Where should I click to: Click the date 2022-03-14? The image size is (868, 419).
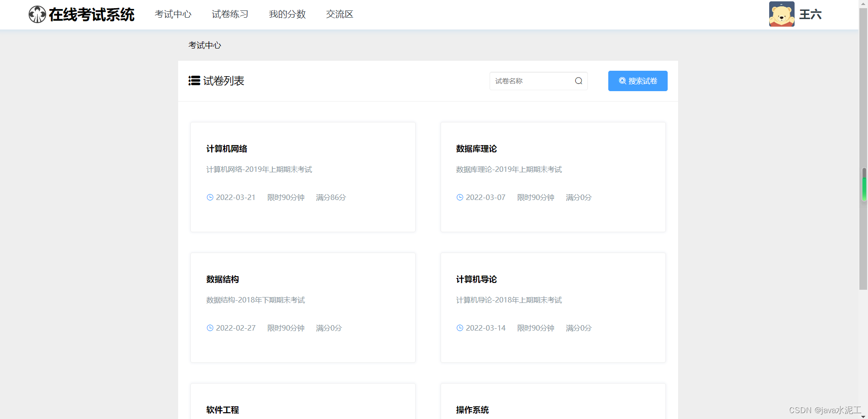point(485,328)
